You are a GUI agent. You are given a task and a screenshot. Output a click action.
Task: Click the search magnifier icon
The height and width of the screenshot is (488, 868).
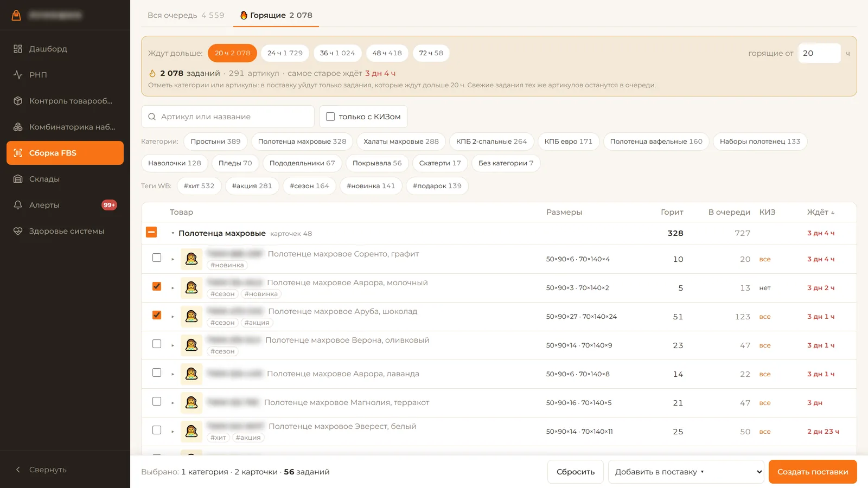pyautogui.click(x=152, y=117)
